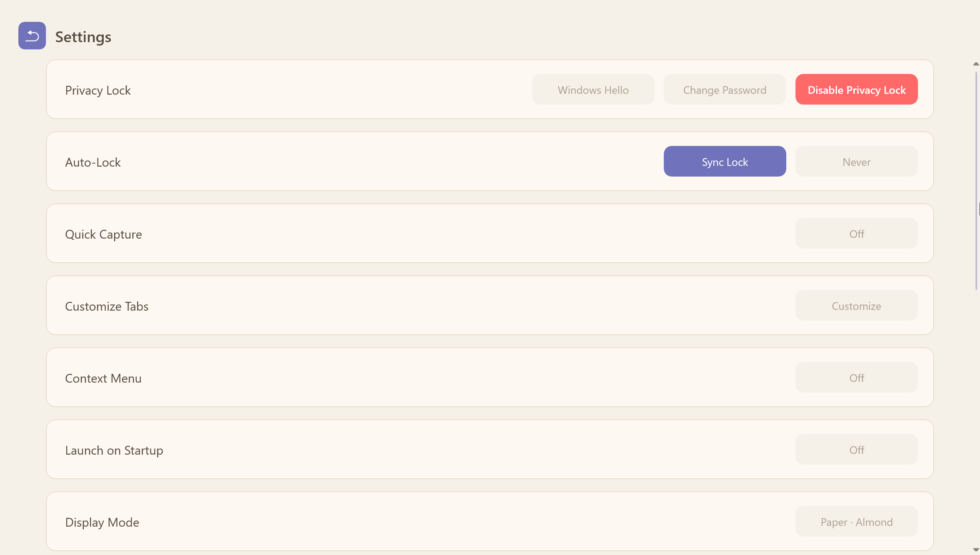Choose Sync Lock for Auto-Lock
The image size is (980, 555).
[x=725, y=161]
